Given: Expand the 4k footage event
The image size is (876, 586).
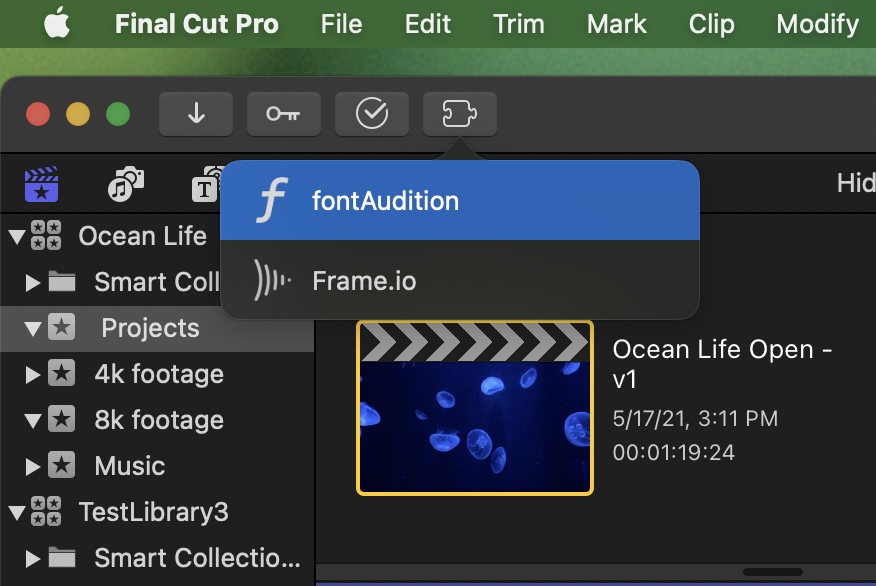Looking at the screenshot, I should [33, 375].
